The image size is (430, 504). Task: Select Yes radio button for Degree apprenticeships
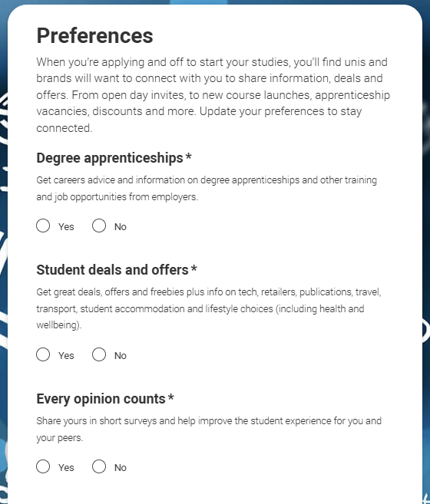click(43, 226)
